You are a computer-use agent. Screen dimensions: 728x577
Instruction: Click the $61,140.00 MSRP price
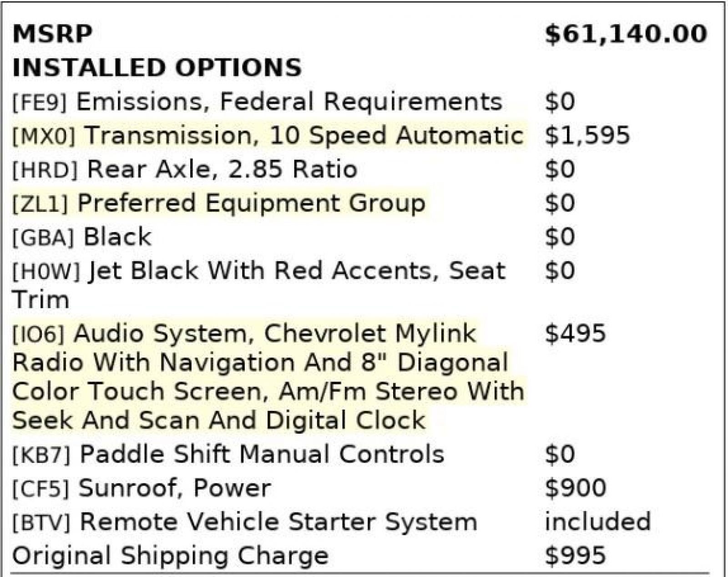[626, 34]
